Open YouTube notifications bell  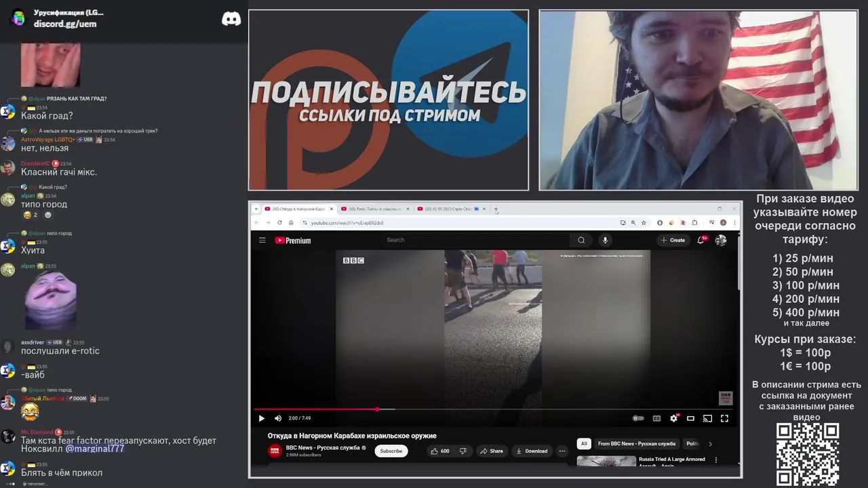pyautogui.click(x=701, y=240)
